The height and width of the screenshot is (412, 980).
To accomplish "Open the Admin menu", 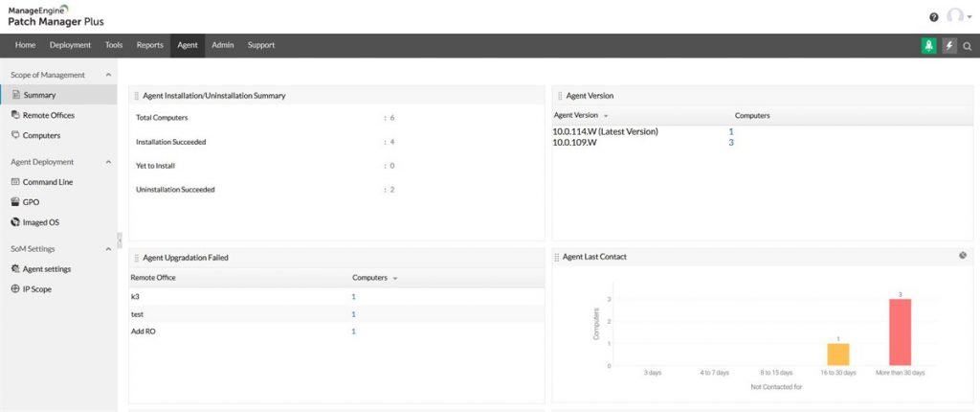I will click(x=222, y=45).
